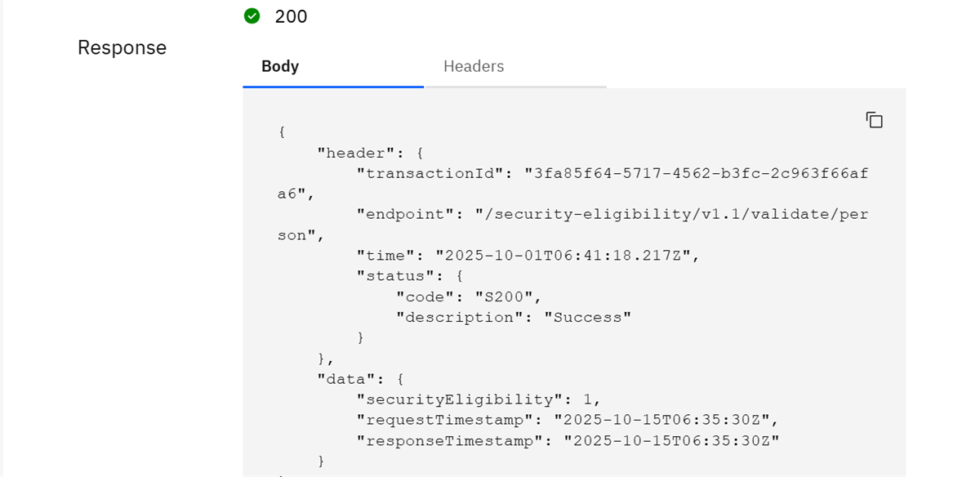Click the "responseTimestamp" key
Screen dimensions: 980x477
(x=450, y=440)
